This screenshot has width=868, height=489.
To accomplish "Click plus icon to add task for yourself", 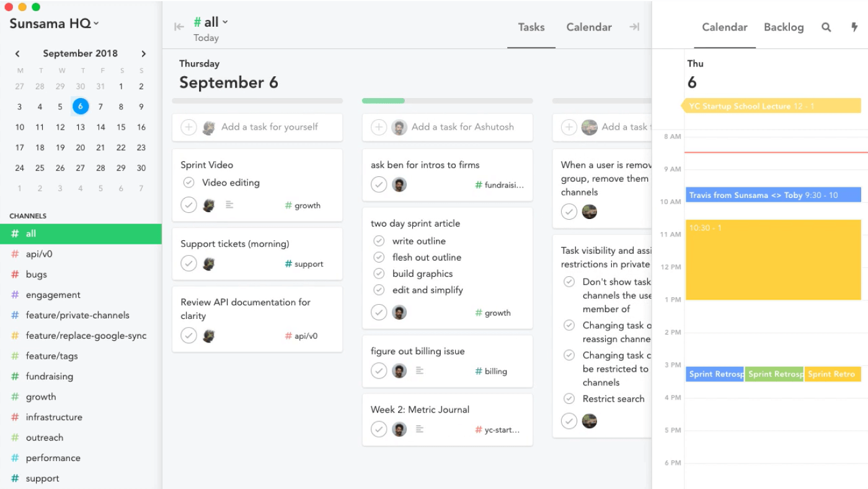I will point(188,127).
